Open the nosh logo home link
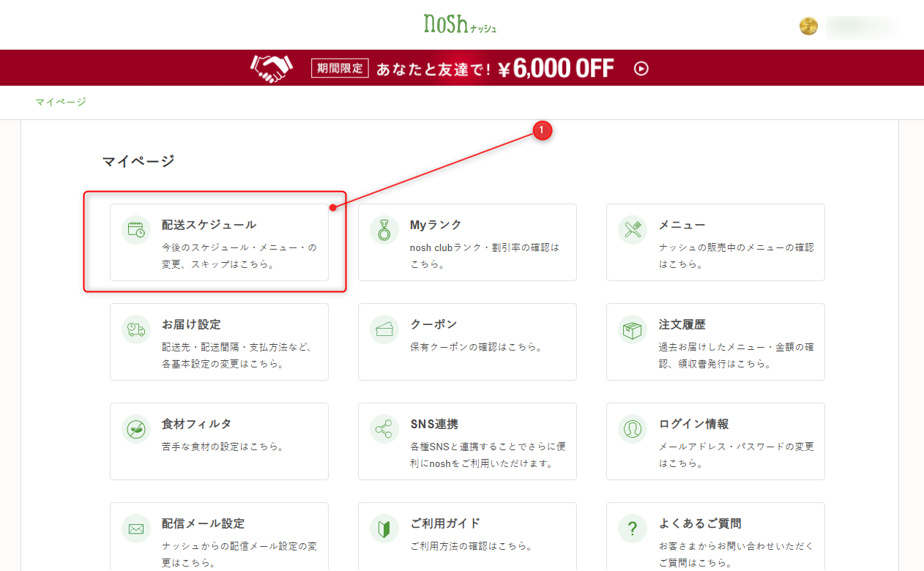 461,23
